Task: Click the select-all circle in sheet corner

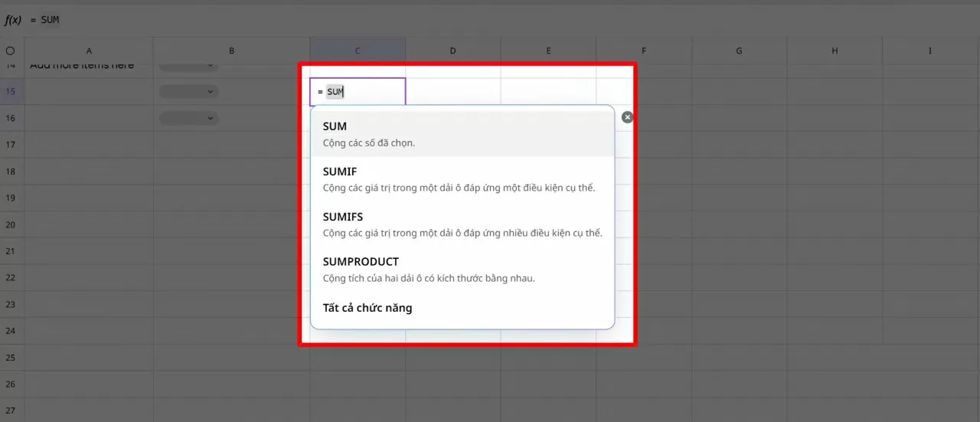Action: pos(10,51)
